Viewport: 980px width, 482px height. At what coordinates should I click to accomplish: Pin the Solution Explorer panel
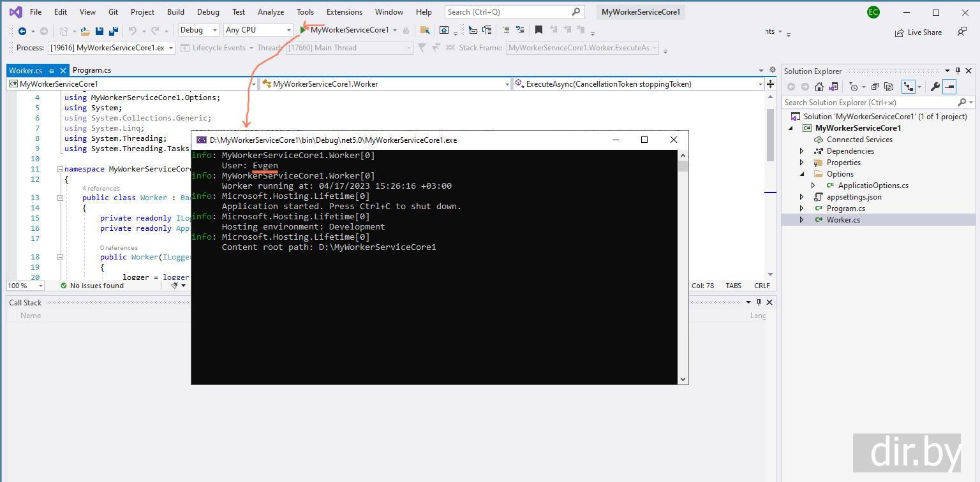click(958, 71)
